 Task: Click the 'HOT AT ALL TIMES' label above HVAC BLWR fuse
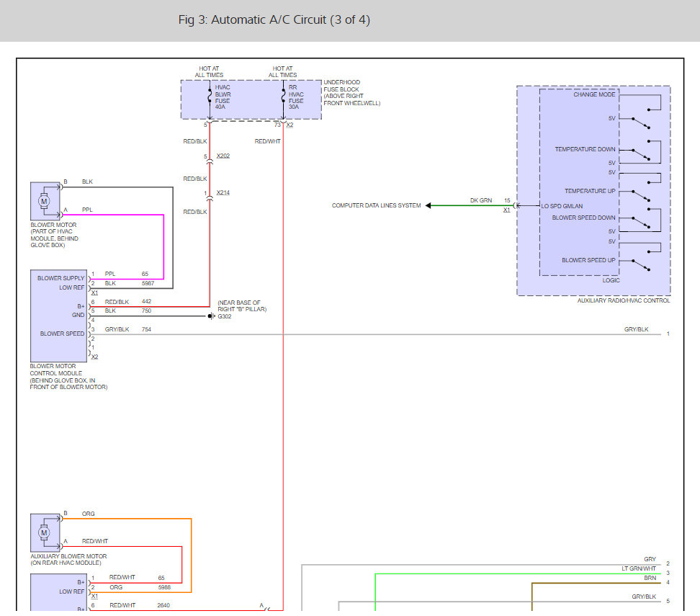point(209,72)
